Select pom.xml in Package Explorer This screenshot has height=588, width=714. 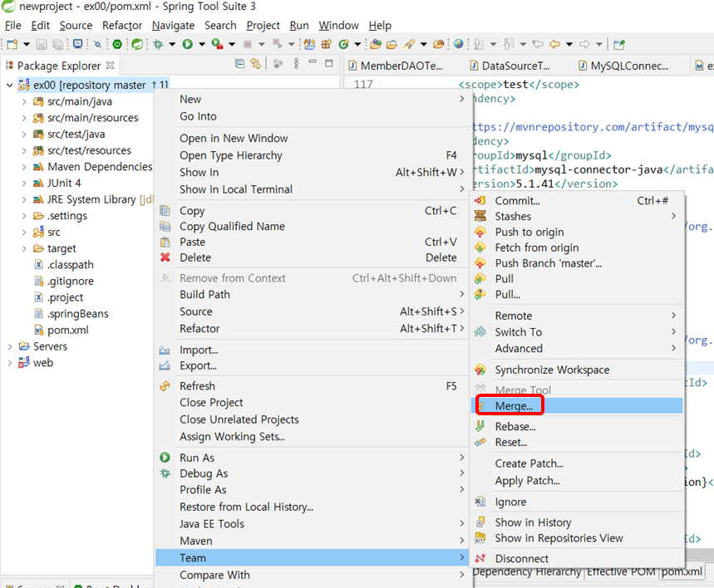[68, 331]
